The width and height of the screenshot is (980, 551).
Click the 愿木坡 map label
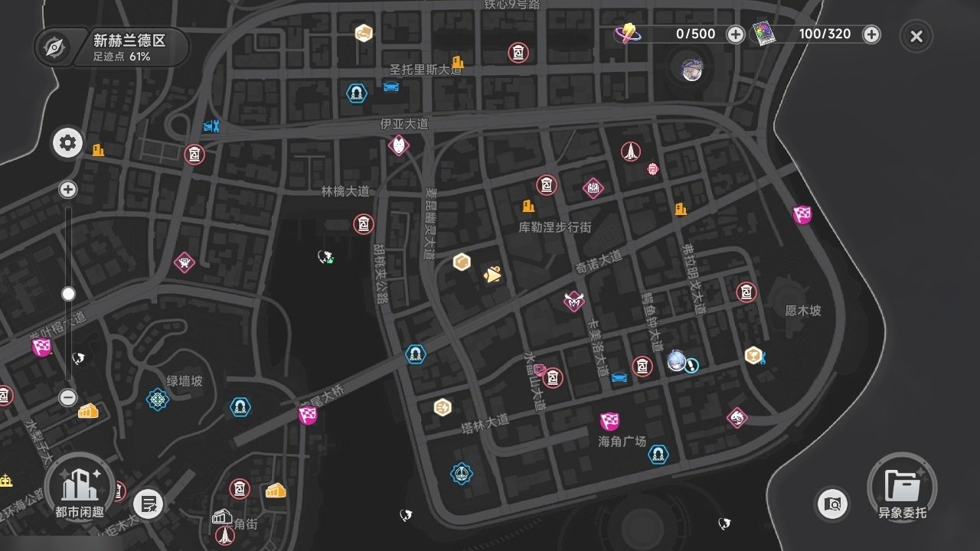click(x=803, y=311)
